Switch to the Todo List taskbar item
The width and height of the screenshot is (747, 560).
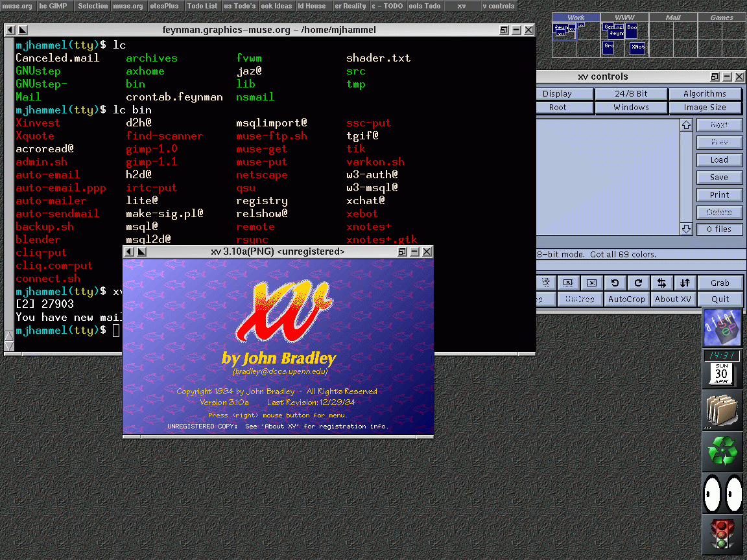click(x=202, y=6)
